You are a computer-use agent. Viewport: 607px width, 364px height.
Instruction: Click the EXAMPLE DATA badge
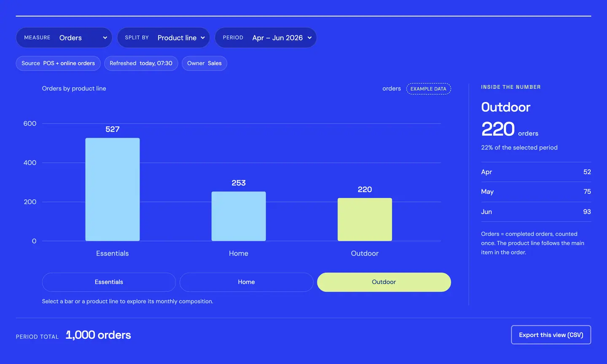429,89
